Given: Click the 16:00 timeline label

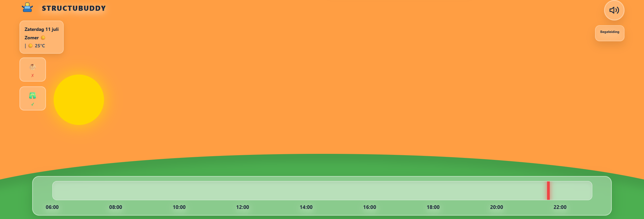Looking at the screenshot, I should [x=370, y=207].
